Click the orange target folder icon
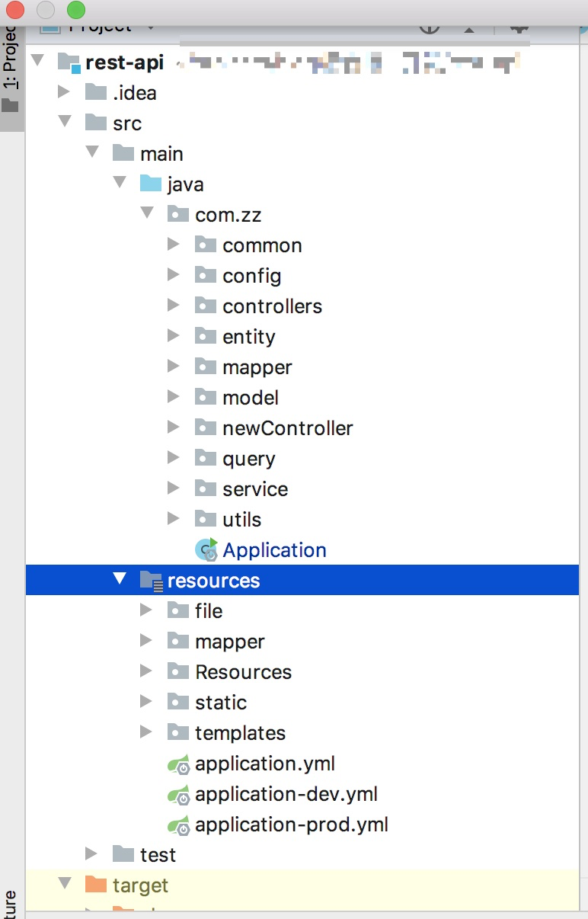The image size is (588, 919). [96, 885]
